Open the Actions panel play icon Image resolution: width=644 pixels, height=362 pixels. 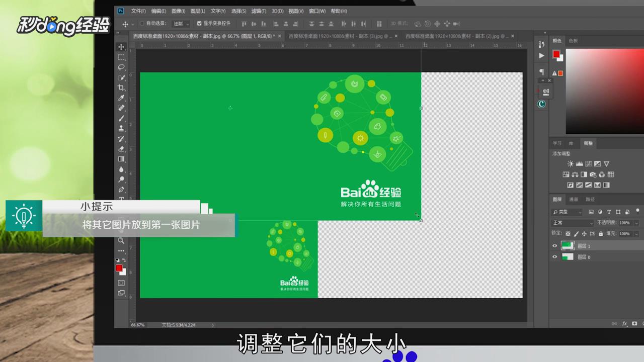[x=541, y=56]
